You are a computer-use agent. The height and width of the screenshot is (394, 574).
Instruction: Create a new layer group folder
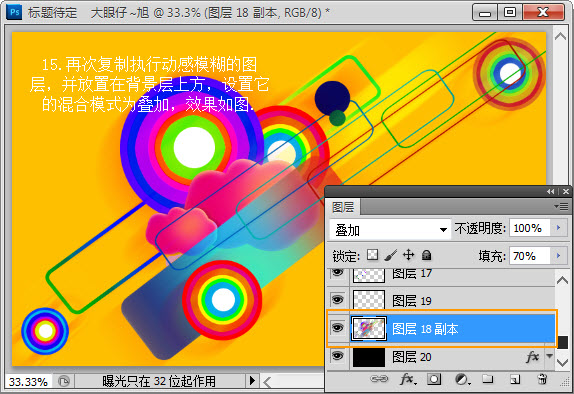click(487, 379)
